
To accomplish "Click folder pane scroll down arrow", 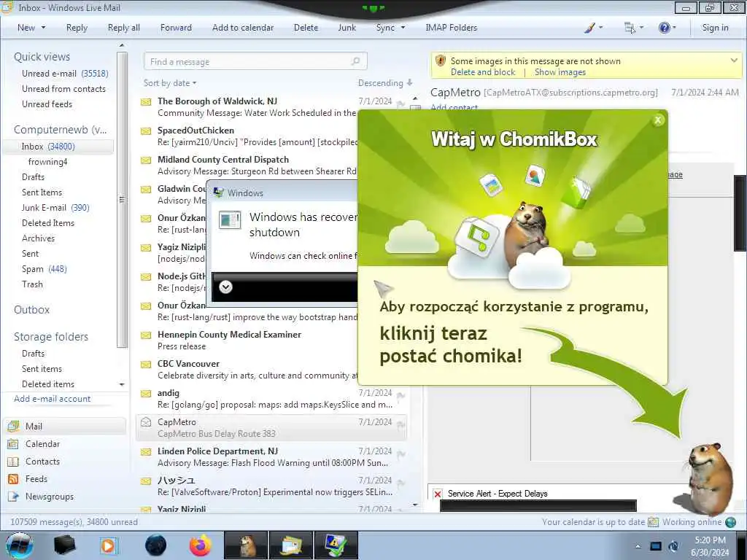I will (x=122, y=384).
